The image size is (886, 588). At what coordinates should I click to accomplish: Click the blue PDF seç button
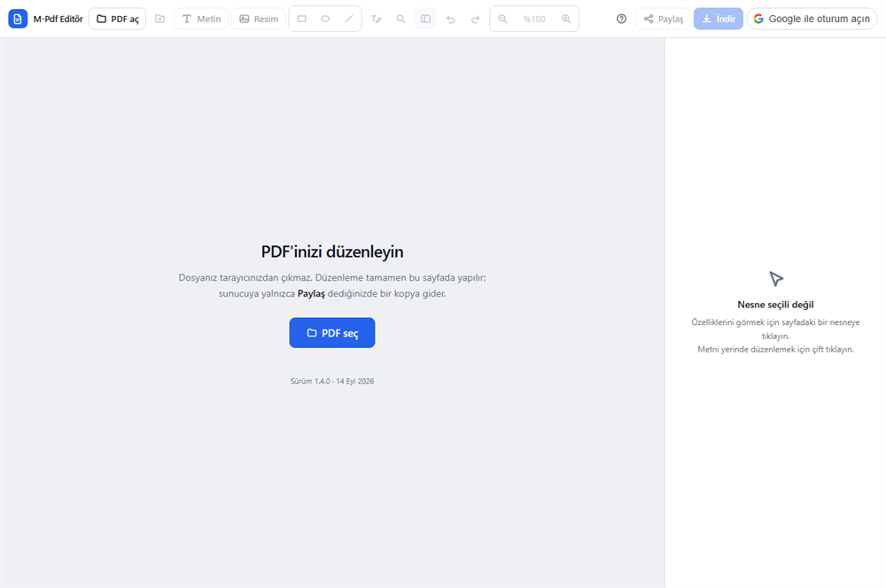coord(332,333)
